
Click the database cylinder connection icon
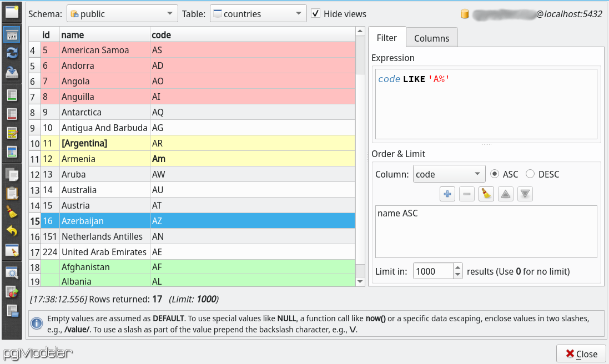tap(465, 14)
